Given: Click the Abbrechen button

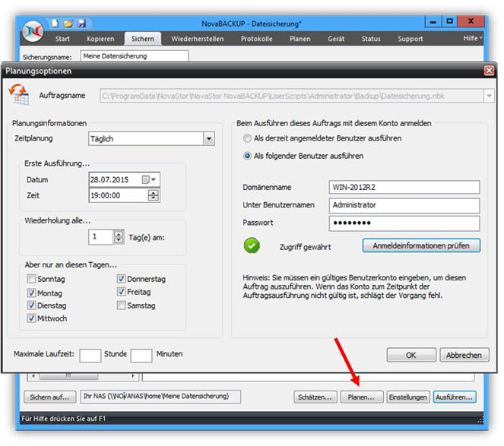Looking at the screenshot, I should click(x=464, y=355).
